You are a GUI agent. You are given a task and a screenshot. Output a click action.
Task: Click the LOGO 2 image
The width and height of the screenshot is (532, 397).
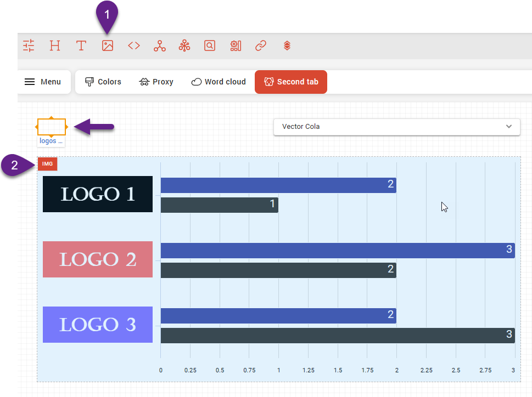tap(98, 259)
